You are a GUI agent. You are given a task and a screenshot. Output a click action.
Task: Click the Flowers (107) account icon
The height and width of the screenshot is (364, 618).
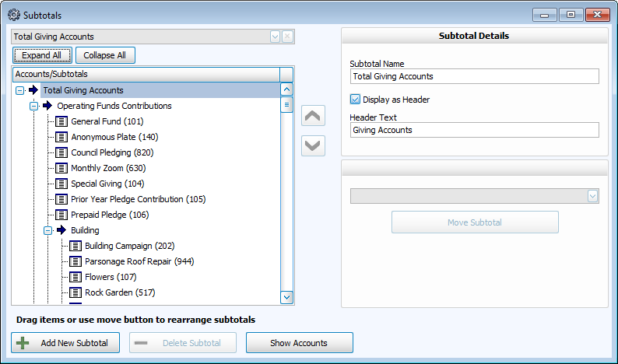[75, 277]
